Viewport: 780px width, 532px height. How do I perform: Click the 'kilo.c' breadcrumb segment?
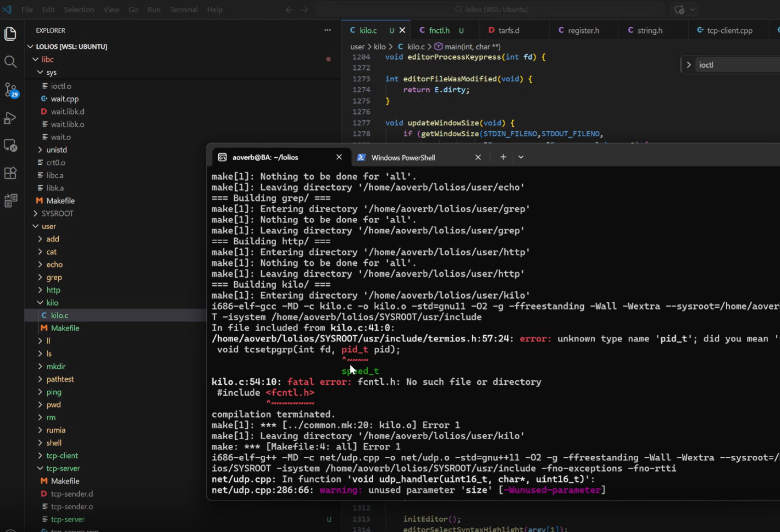coord(416,47)
